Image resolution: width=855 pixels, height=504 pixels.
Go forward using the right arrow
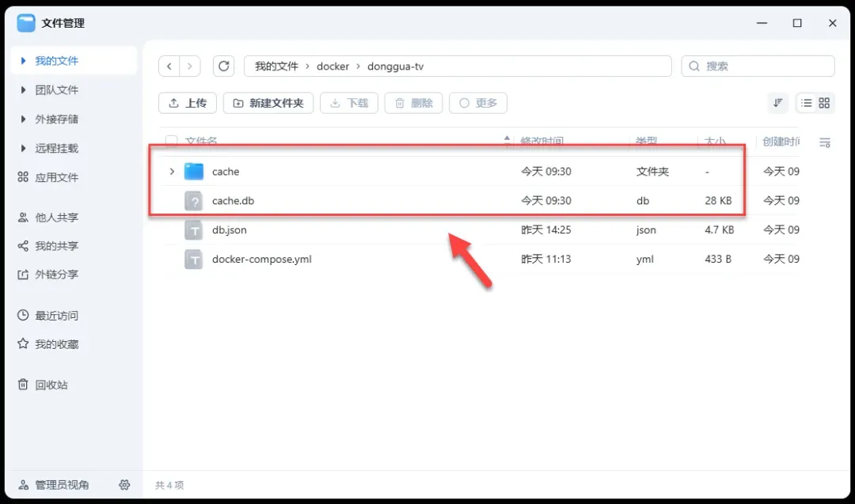[x=190, y=66]
